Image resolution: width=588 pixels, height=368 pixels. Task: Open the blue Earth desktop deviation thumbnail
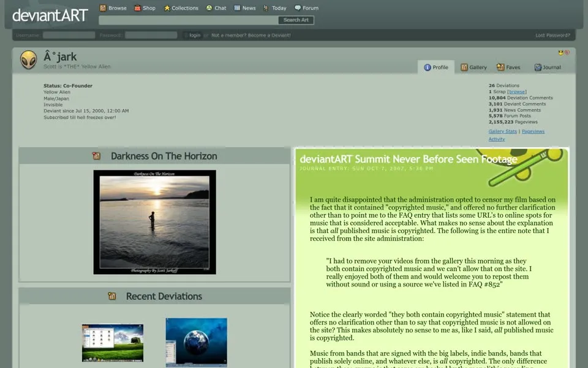[196, 342]
